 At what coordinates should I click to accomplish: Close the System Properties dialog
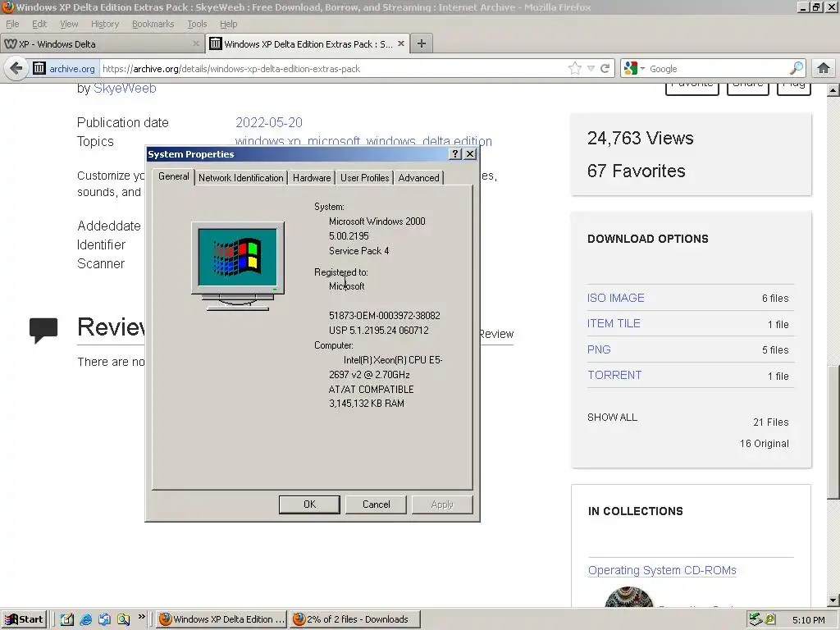(470, 154)
